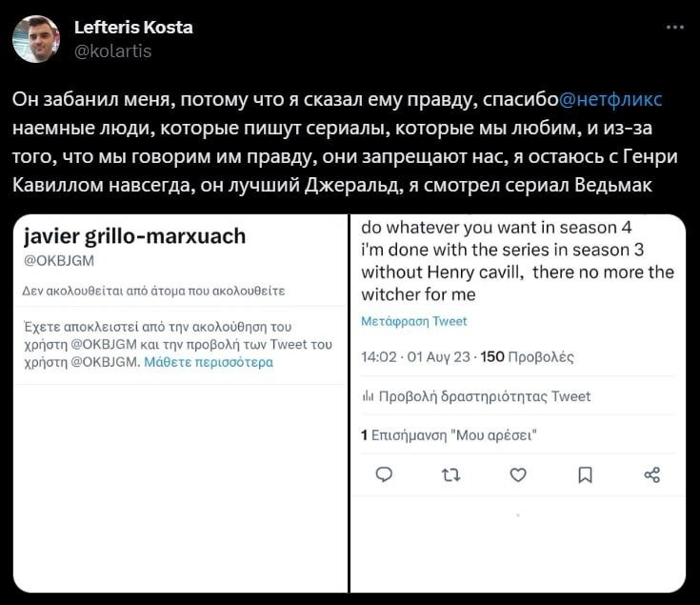This screenshot has width=700, height=605.
Task: Click the share icon under the tweet
Action: tap(652, 475)
